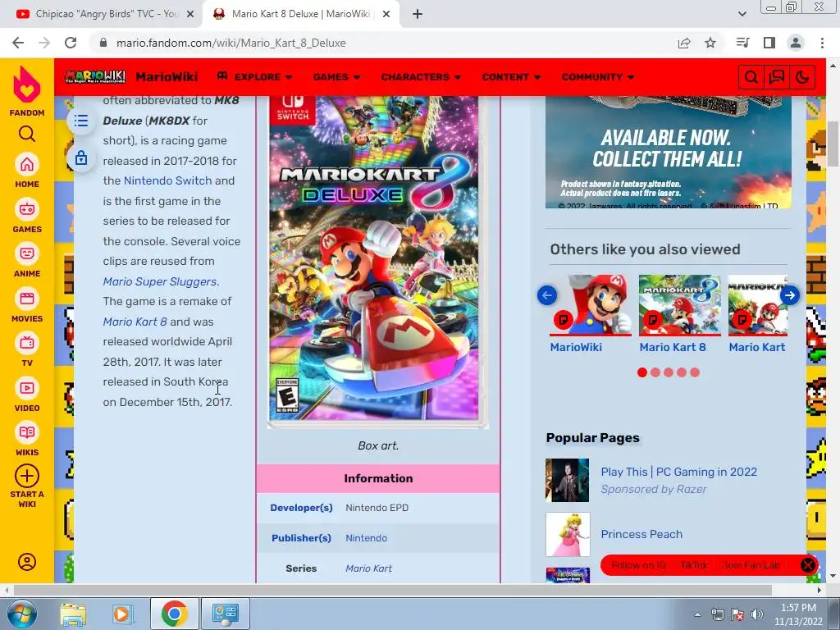Toggle dark theme moon icon
840x630 pixels.
pyautogui.click(x=802, y=77)
